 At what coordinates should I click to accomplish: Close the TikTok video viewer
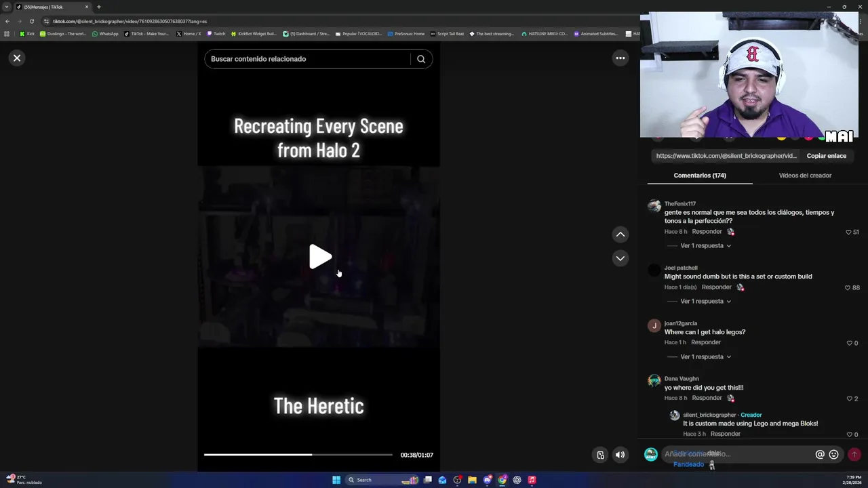[x=17, y=58]
